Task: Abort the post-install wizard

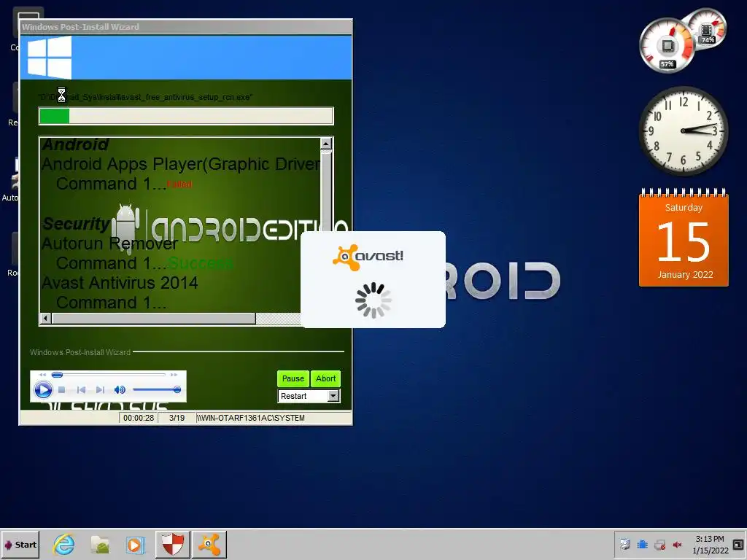Action: (326, 378)
